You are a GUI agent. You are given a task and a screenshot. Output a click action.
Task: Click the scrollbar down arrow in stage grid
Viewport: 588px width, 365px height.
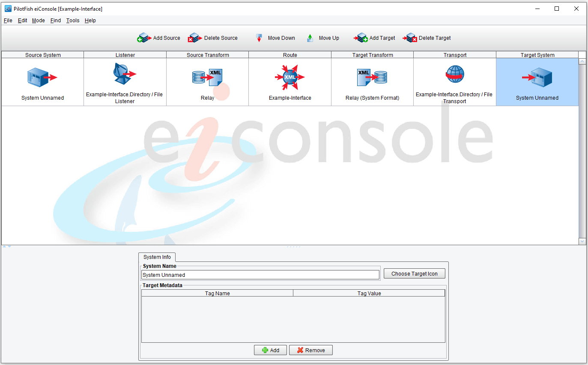pyautogui.click(x=582, y=241)
